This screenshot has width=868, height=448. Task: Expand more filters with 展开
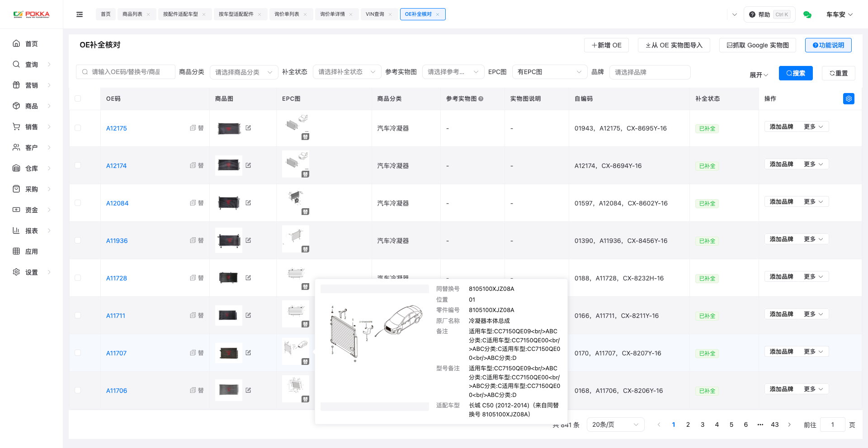coord(759,75)
